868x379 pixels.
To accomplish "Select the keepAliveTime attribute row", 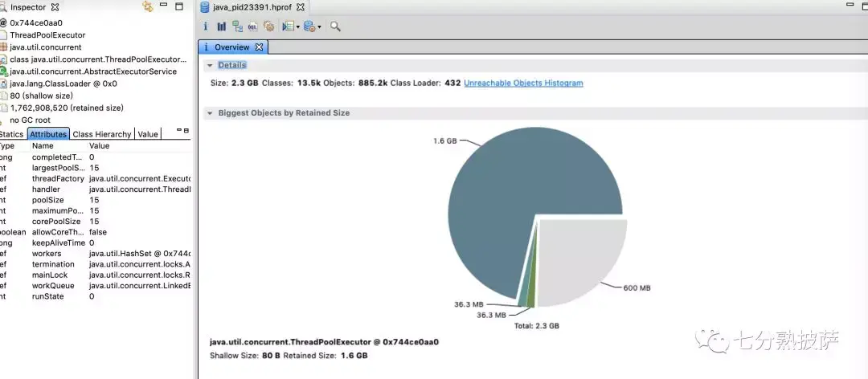I will tap(95, 242).
